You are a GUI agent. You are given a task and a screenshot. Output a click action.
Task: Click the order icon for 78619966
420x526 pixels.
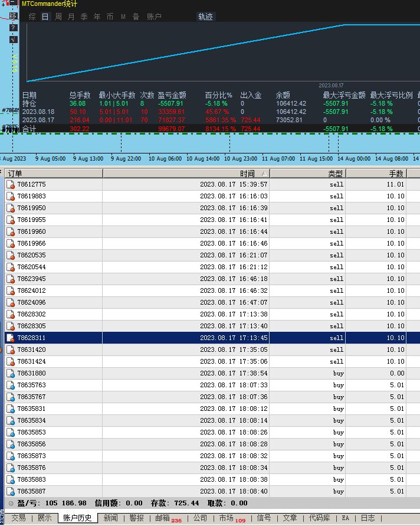11,244
